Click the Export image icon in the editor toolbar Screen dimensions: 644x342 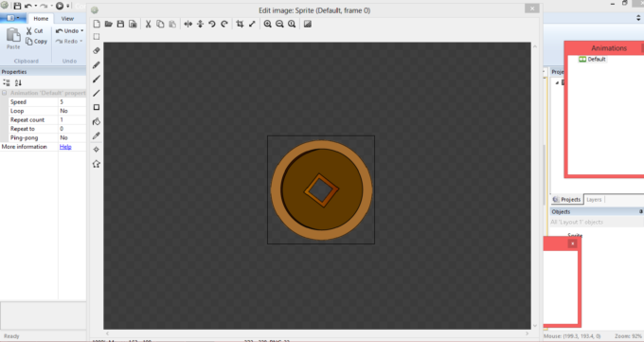click(x=133, y=24)
